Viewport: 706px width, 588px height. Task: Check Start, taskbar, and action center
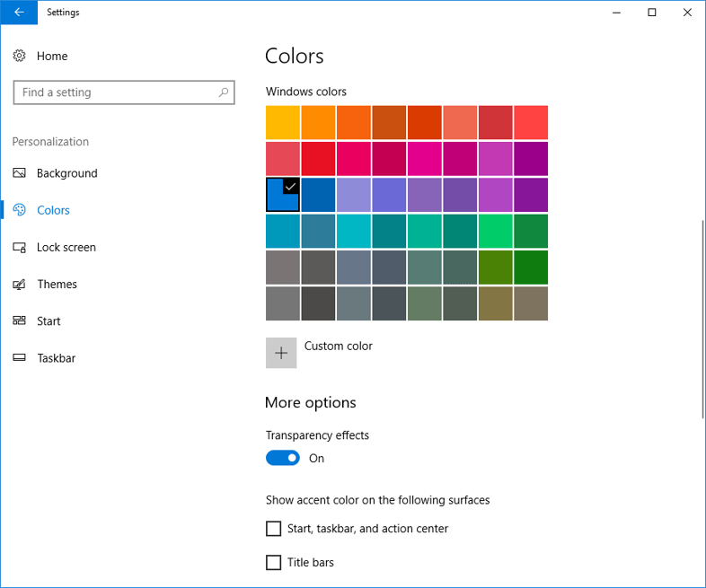[273, 529]
